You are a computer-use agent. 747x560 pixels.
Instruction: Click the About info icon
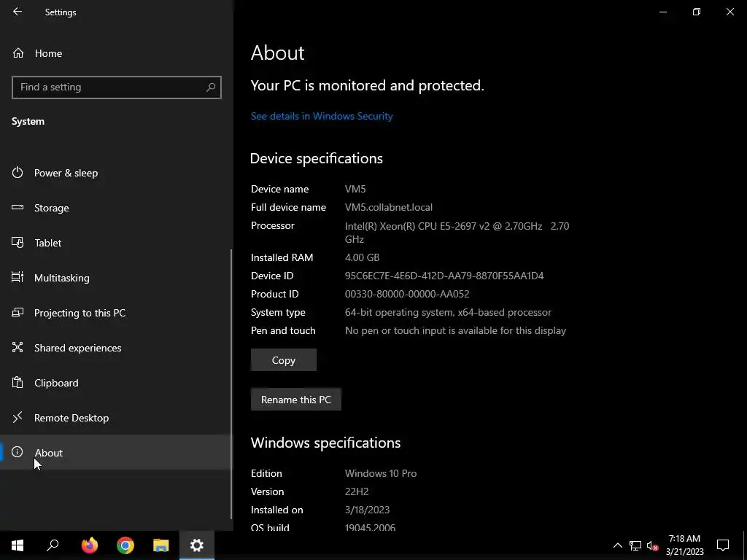18,452
